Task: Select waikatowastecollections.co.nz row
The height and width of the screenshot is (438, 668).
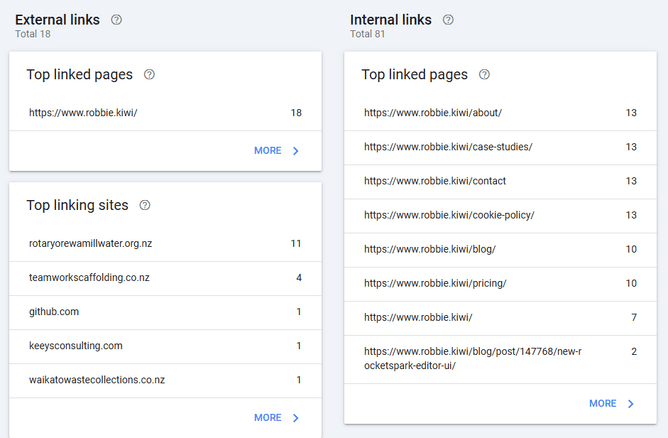Action: point(165,380)
